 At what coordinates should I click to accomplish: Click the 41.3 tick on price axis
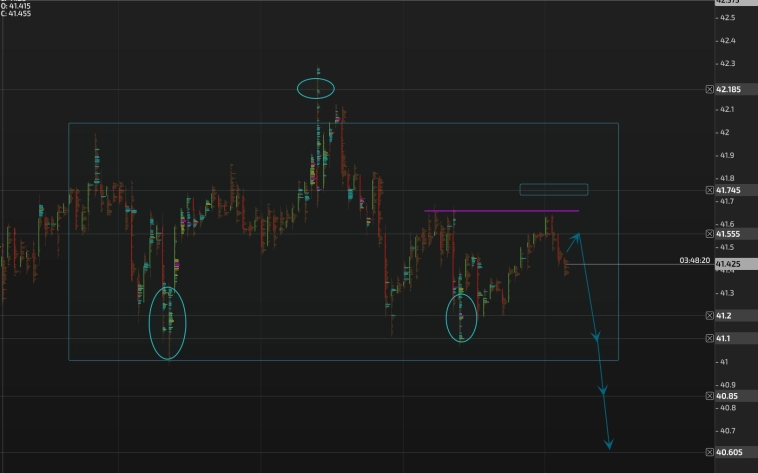(727, 293)
